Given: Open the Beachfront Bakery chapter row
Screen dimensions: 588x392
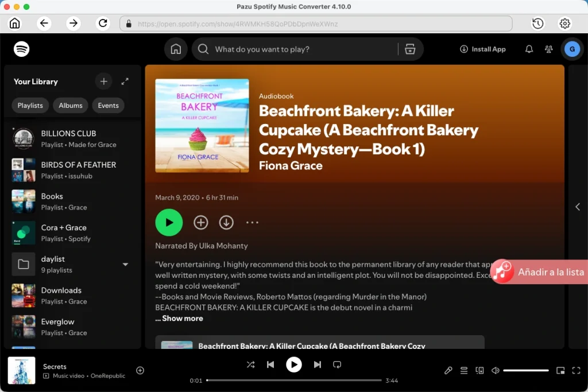Looking at the screenshot, I should (320, 343).
